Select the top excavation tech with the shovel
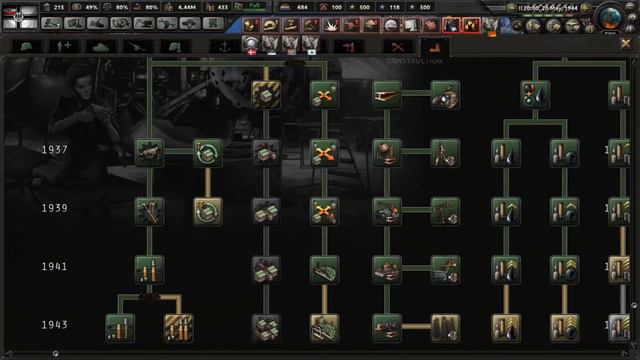The image size is (640, 360). tap(445, 94)
